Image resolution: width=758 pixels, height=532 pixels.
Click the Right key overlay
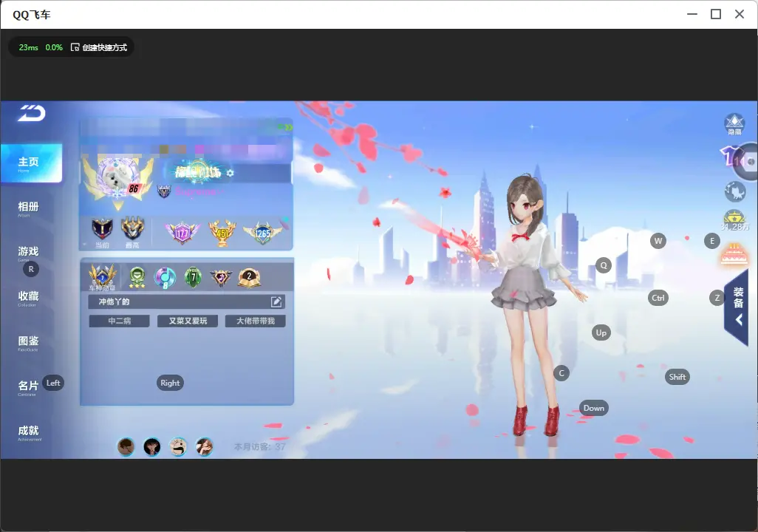(170, 383)
